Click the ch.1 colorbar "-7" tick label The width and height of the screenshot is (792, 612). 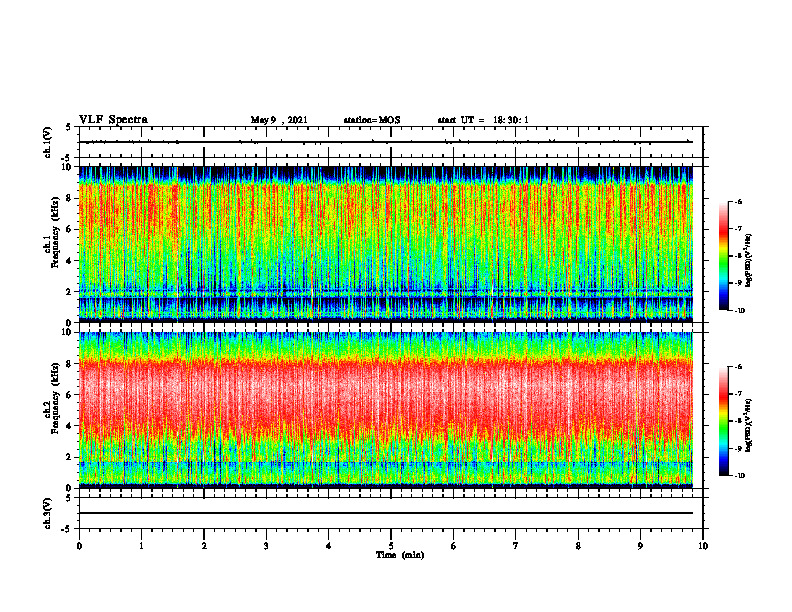tap(738, 229)
